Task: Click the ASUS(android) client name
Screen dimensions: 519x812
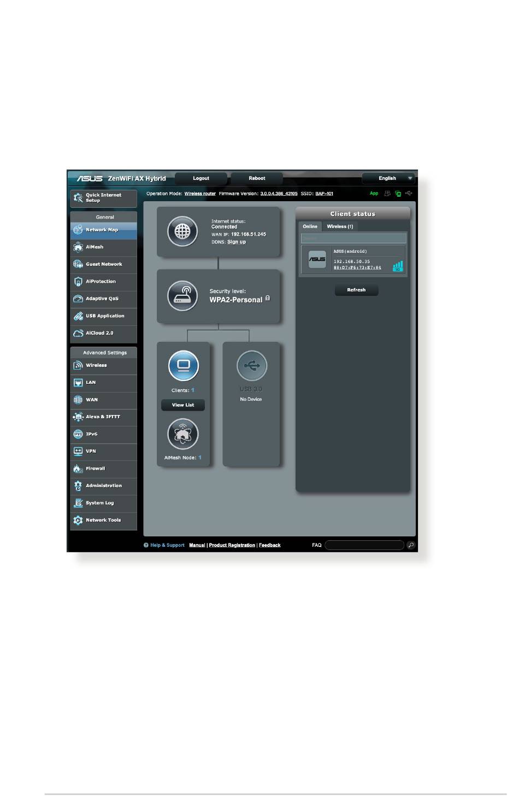Action: pos(350,252)
